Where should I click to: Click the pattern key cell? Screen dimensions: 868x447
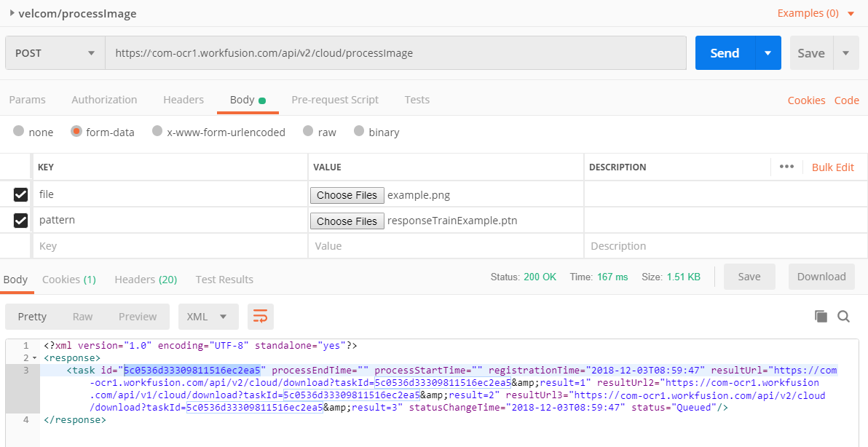pos(170,220)
